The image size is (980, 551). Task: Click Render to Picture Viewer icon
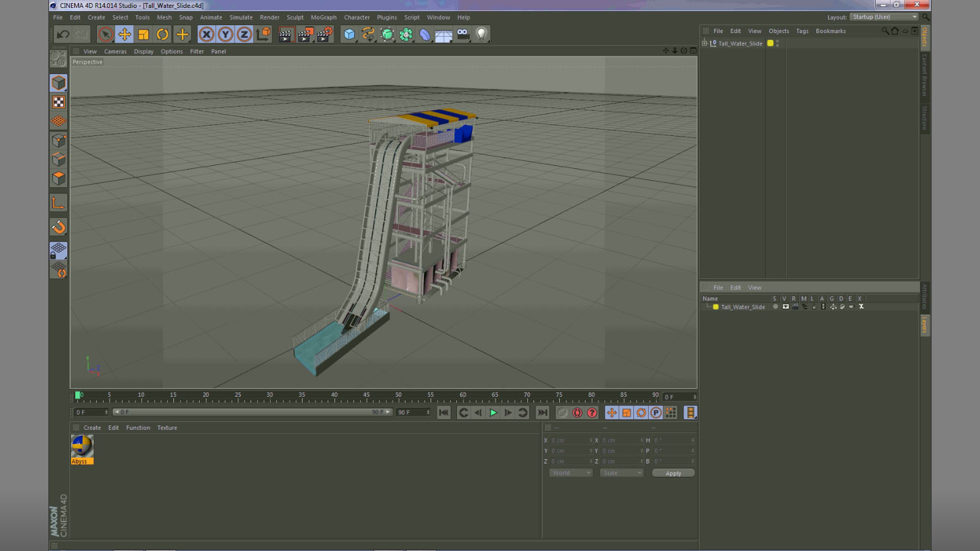pyautogui.click(x=305, y=34)
